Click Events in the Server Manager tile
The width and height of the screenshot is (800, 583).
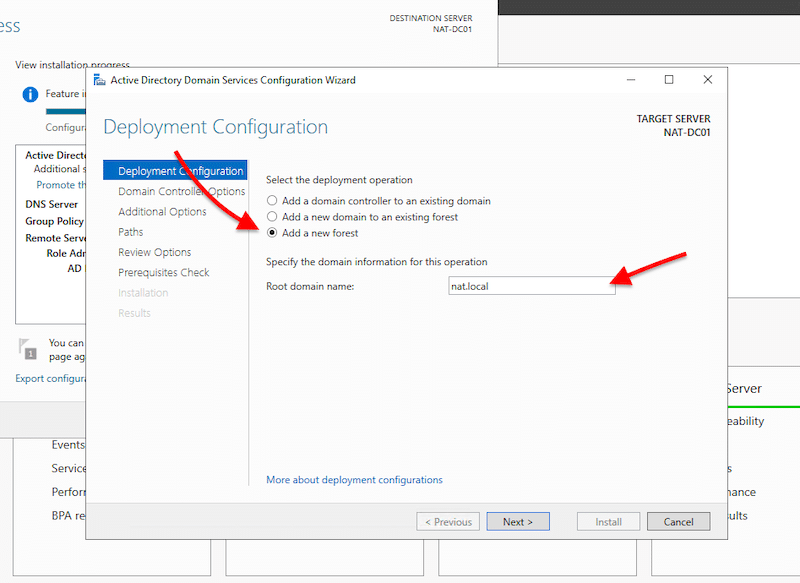68,445
